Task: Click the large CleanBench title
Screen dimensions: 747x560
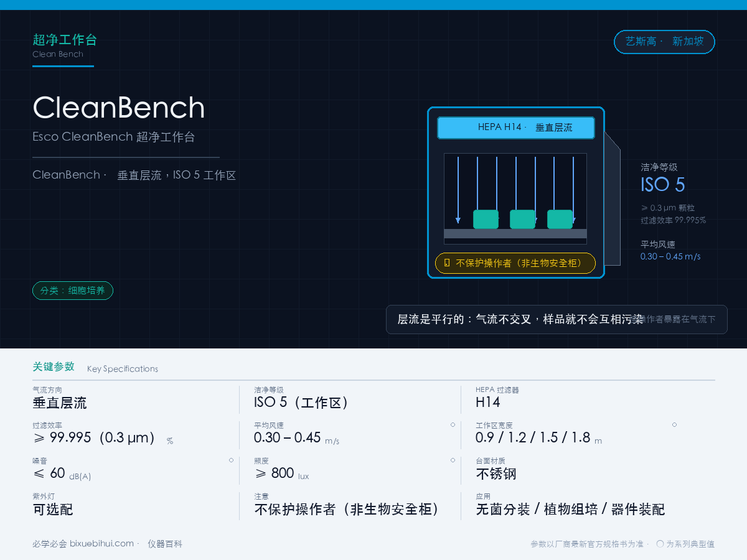Action: click(x=119, y=108)
